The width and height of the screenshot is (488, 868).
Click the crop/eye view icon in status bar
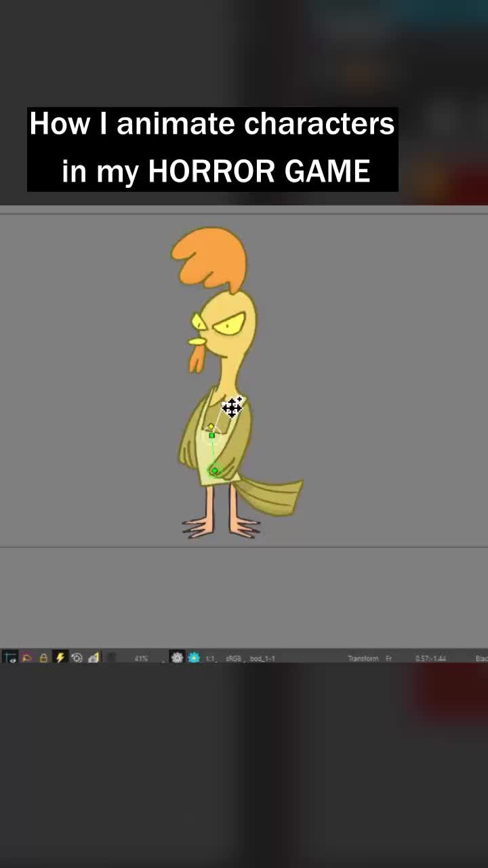click(10, 658)
